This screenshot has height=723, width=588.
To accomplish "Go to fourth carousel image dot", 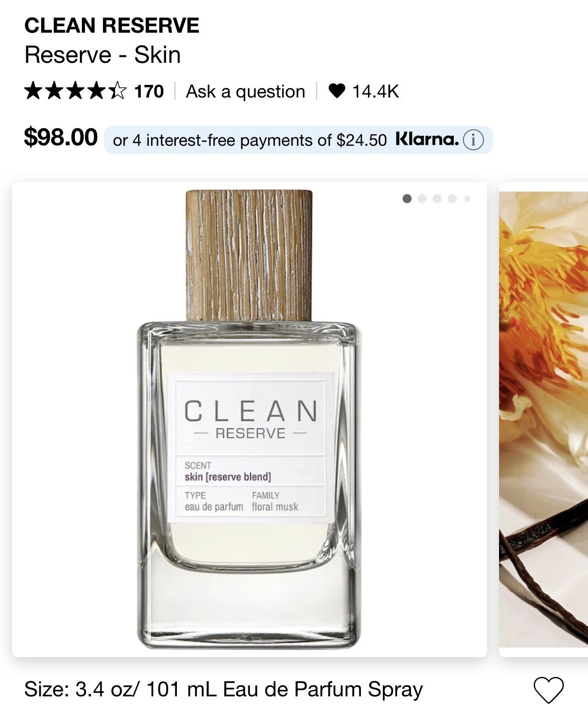I will click(452, 199).
